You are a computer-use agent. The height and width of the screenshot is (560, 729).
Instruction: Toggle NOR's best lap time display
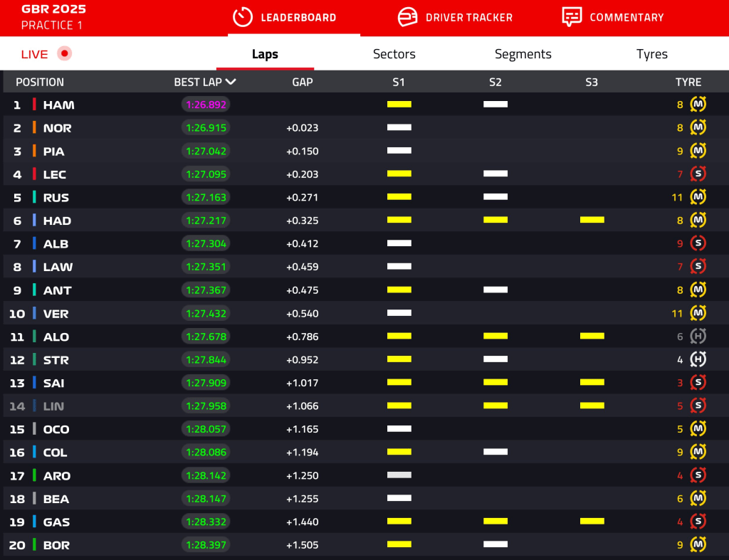coord(206,127)
